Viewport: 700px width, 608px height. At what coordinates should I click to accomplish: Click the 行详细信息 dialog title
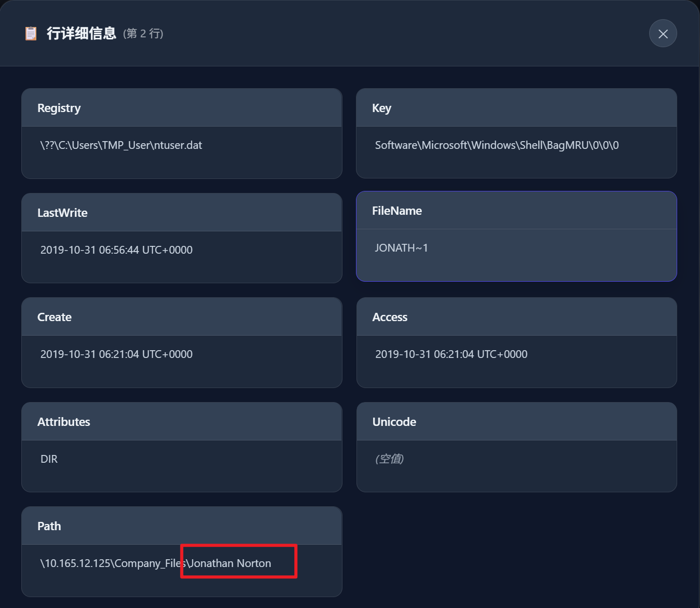(x=81, y=34)
